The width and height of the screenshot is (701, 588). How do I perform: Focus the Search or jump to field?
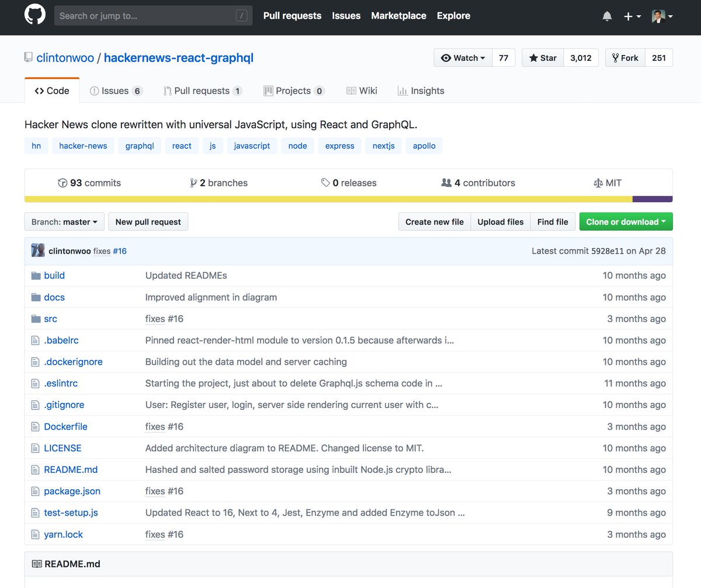tap(154, 16)
